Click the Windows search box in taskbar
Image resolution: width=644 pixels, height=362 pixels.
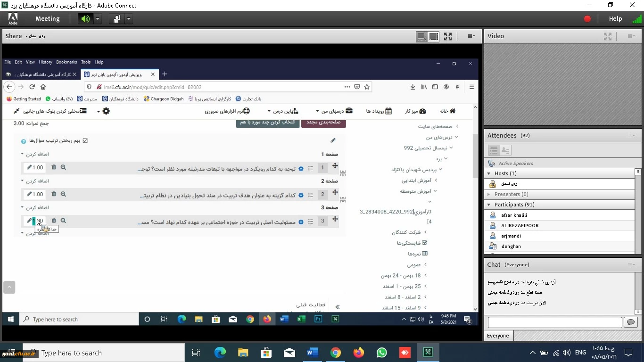pyautogui.click(x=111, y=353)
